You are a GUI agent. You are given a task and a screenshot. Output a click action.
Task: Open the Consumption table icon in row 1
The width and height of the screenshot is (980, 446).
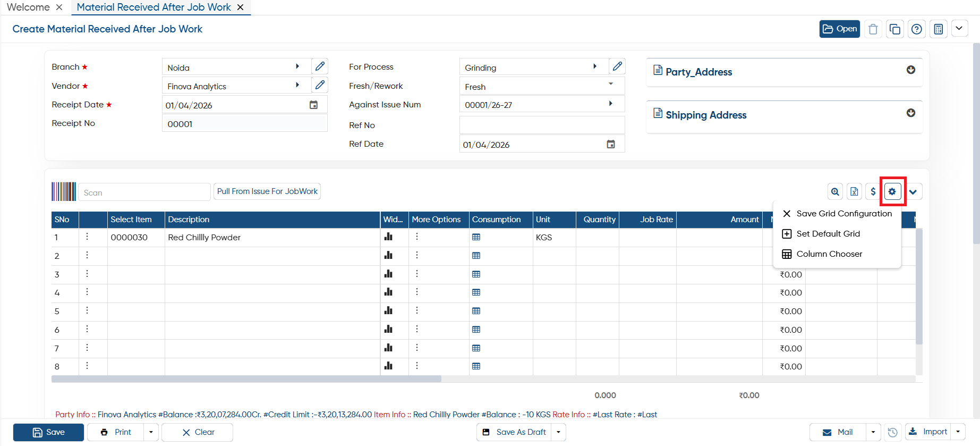click(x=476, y=237)
